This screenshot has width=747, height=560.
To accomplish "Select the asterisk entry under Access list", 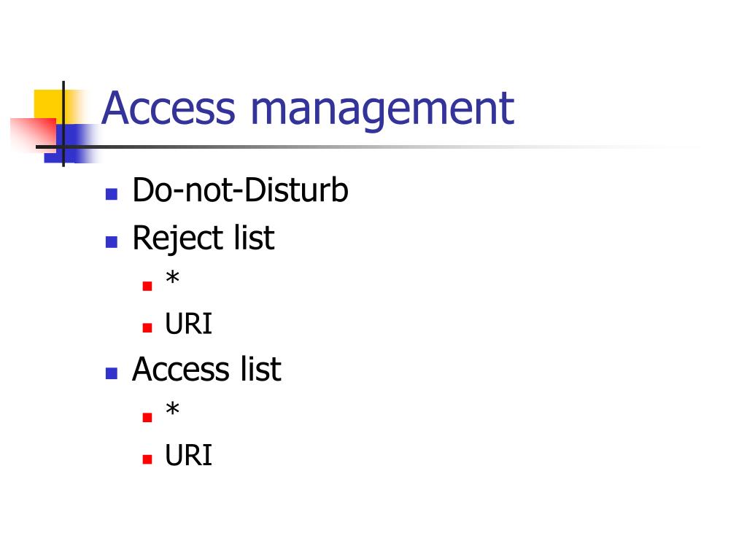I will point(172,409).
